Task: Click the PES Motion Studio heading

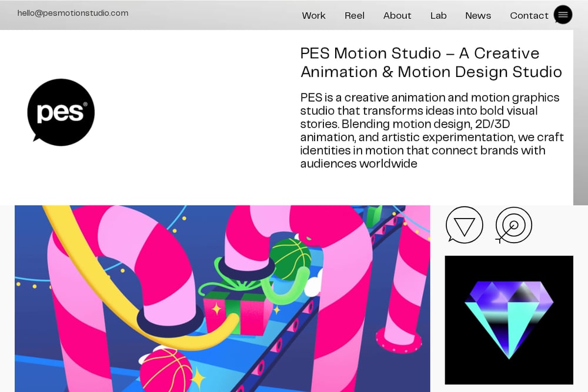Action: (x=431, y=62)
